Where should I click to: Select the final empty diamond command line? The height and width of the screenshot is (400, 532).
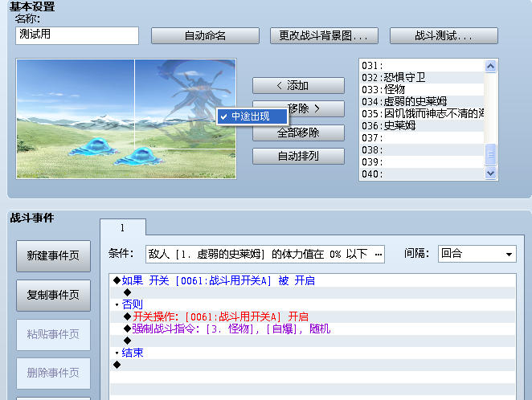[x=312, y=365]
